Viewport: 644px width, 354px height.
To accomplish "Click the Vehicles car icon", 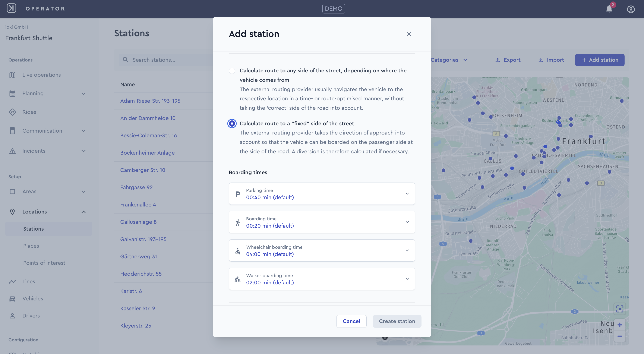I will [x=12, y=299].
